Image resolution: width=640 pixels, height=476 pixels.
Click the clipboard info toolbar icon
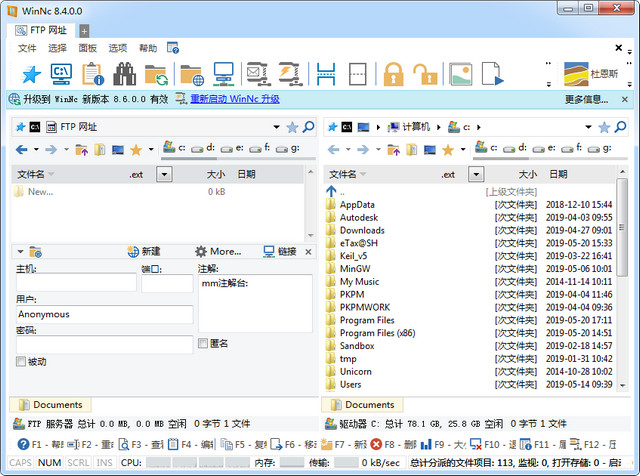click(x=93, y=73)
